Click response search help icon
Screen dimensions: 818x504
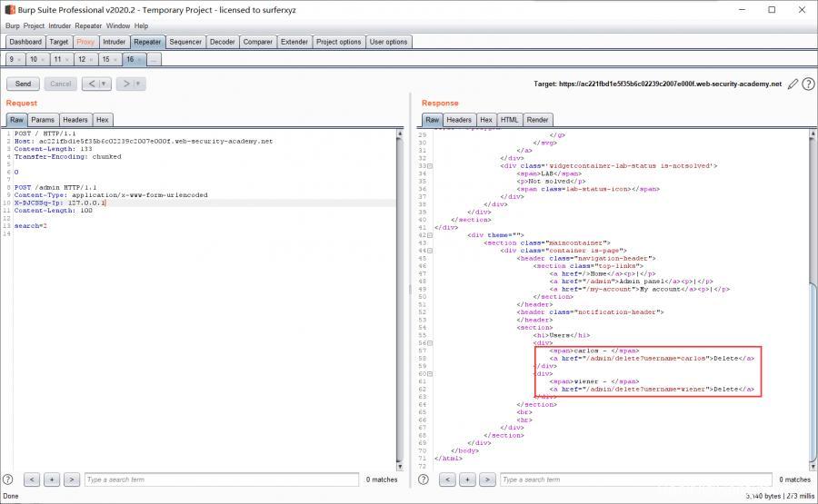click(x=424, y=479)
